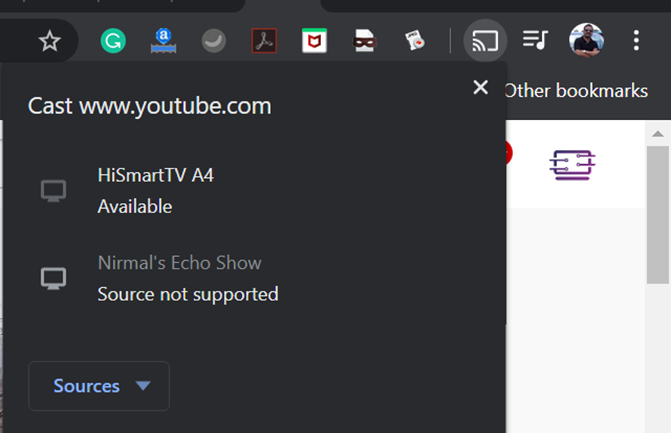
Task: Bookmark this page with the star icon
Action: tap(49, 41)
